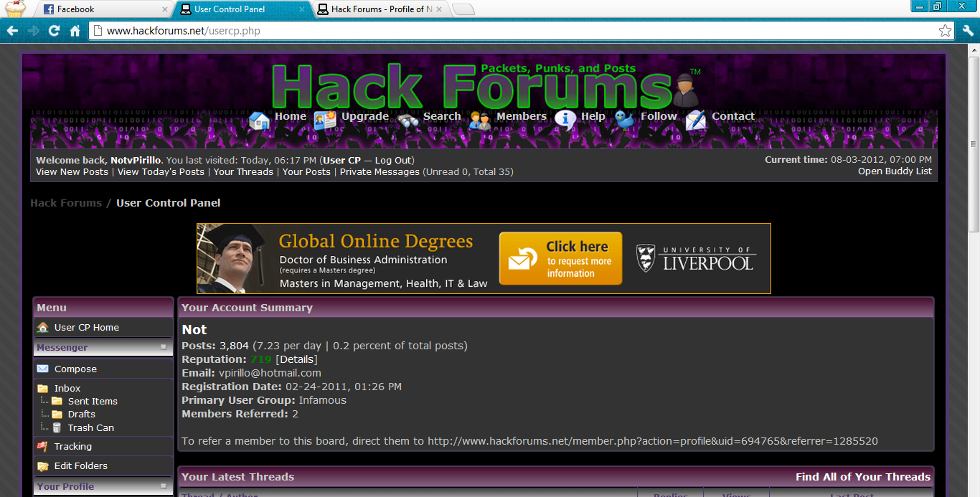
Task: Click Hack Forums breadcrumb link
Action: [x=66, y=203]
